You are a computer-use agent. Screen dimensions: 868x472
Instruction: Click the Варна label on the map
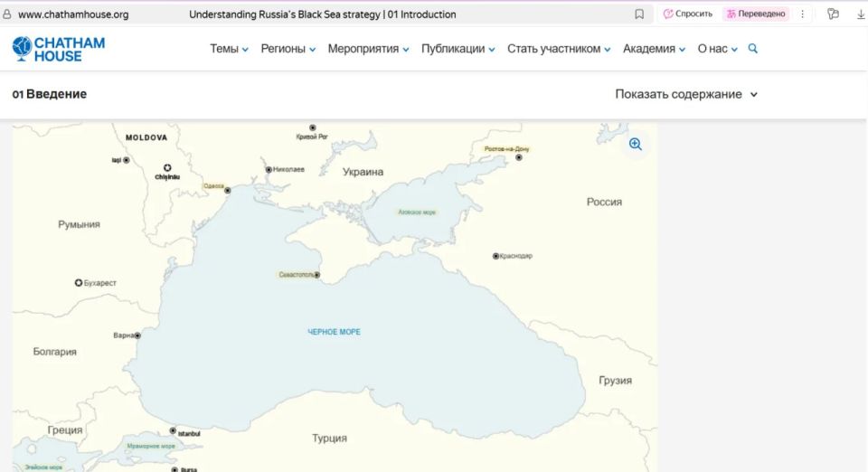124,335
